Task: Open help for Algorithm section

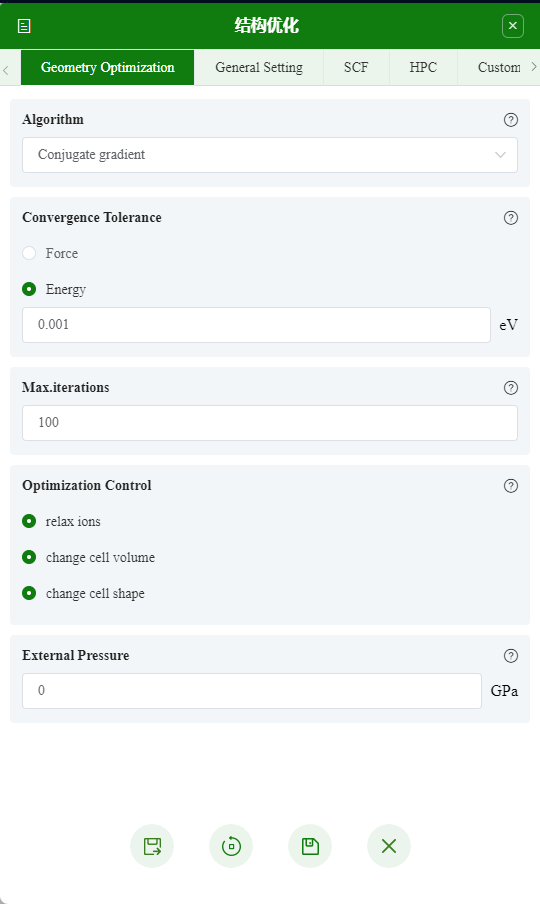Action: tap(511, 120)
